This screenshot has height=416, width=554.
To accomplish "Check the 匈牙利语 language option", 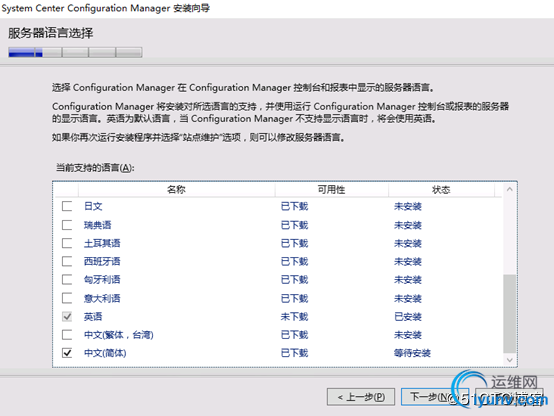I will 67,280.
